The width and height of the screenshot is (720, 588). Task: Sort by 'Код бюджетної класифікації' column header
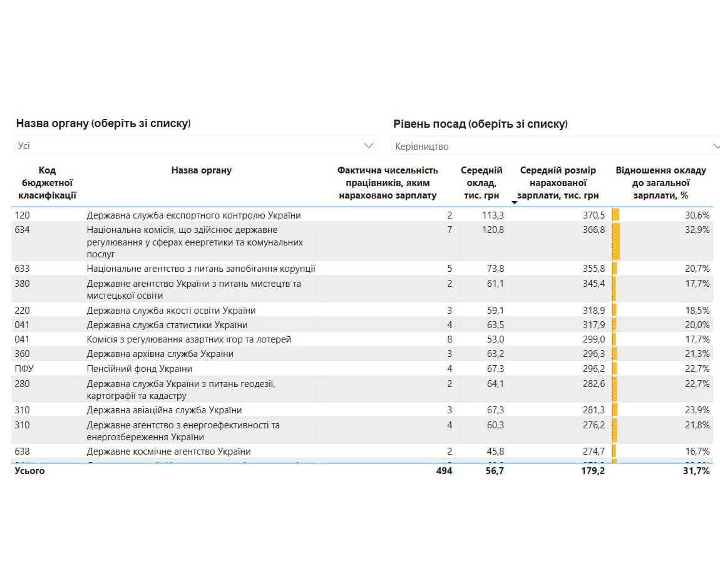pyautogui.click(x=47, y=183)
